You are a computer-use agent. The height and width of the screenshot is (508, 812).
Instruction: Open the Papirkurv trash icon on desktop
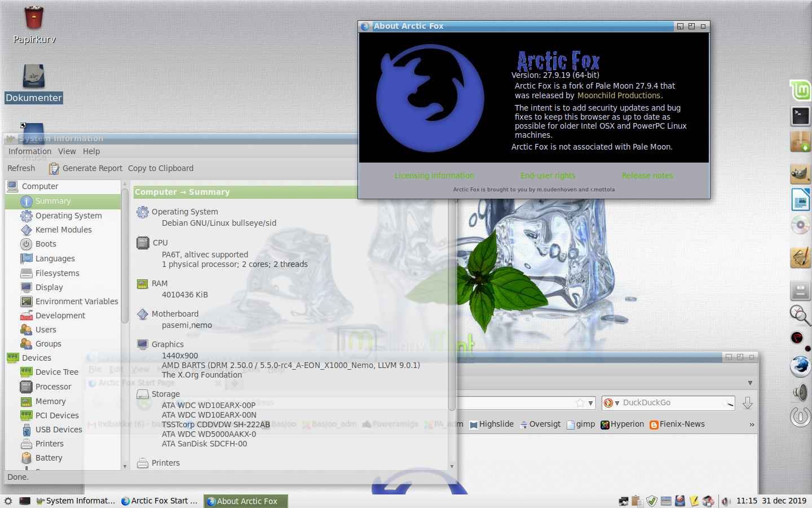click(x=34, y=18)
